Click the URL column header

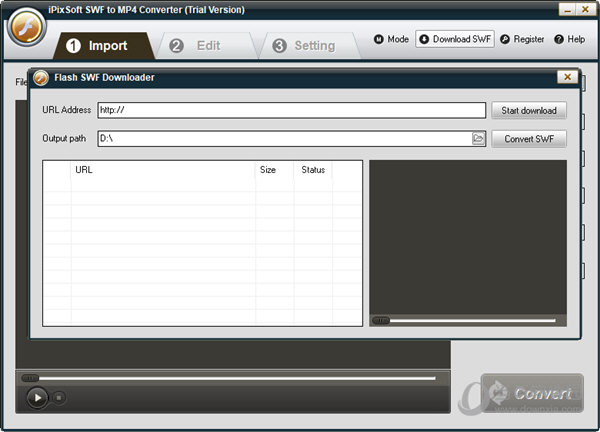[163, 170]
